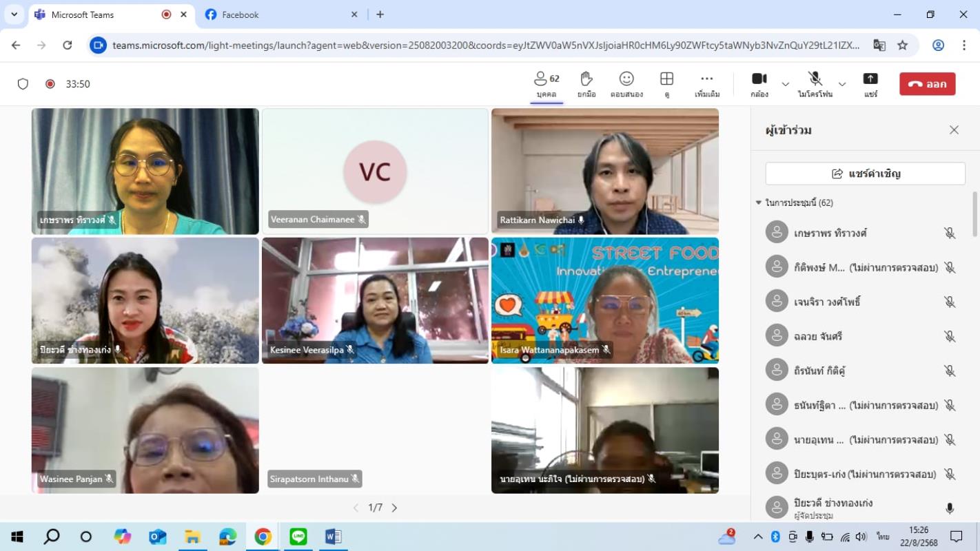Open LINE app from the taskbar
980x551 pixels.
298,537
